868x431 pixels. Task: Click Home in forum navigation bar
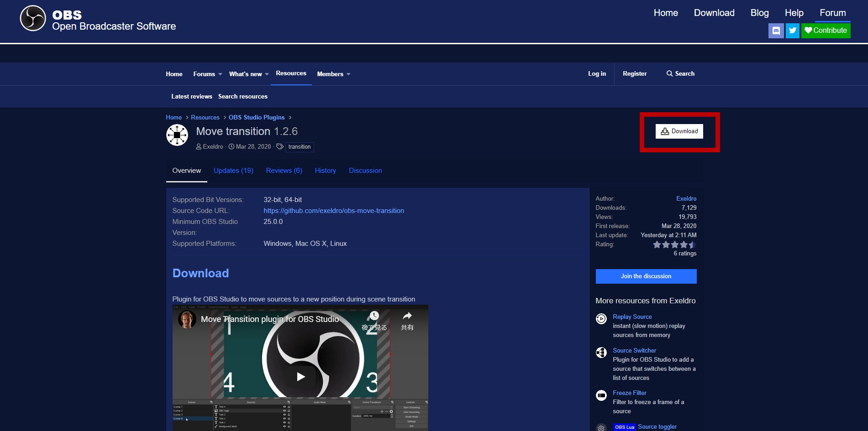(x=174, y=74)
